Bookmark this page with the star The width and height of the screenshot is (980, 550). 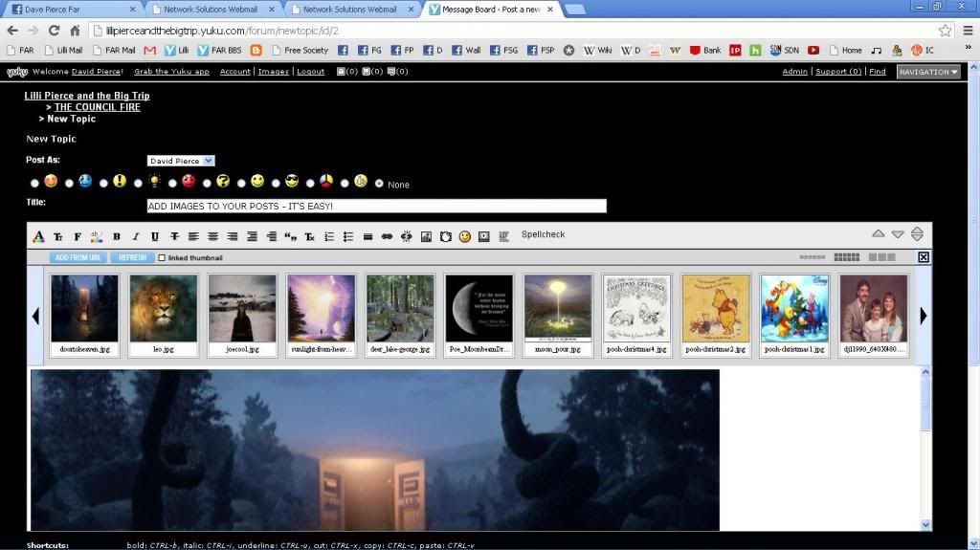click(945, 30)
